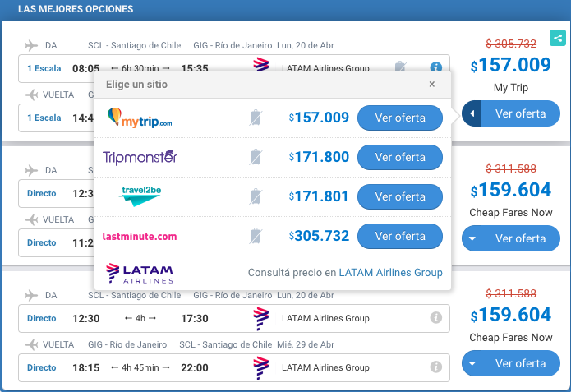Screen dimensions: 571x392
Task: Click Ver oferta for third result
Action: click(x=520, y=363)
